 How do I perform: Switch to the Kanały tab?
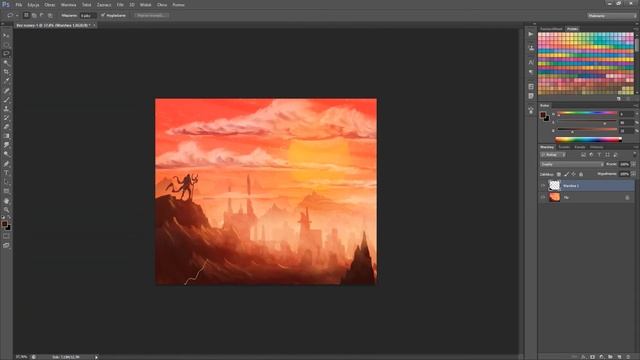click(580, 147)
